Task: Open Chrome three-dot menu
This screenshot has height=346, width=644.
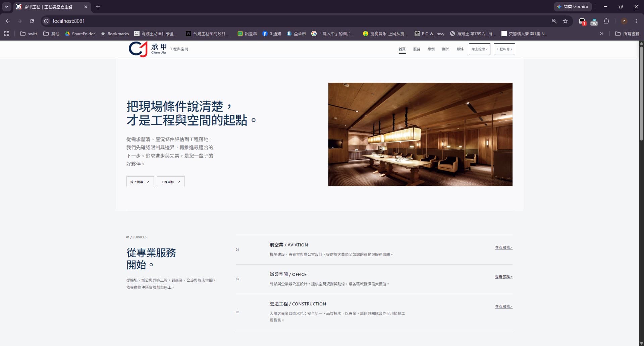Action: coord(636,21)
